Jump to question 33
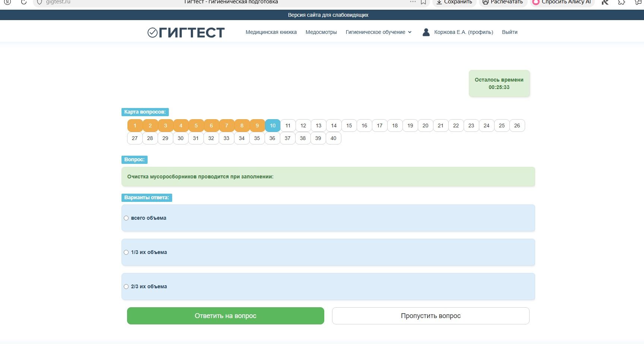 pos(226,138)
